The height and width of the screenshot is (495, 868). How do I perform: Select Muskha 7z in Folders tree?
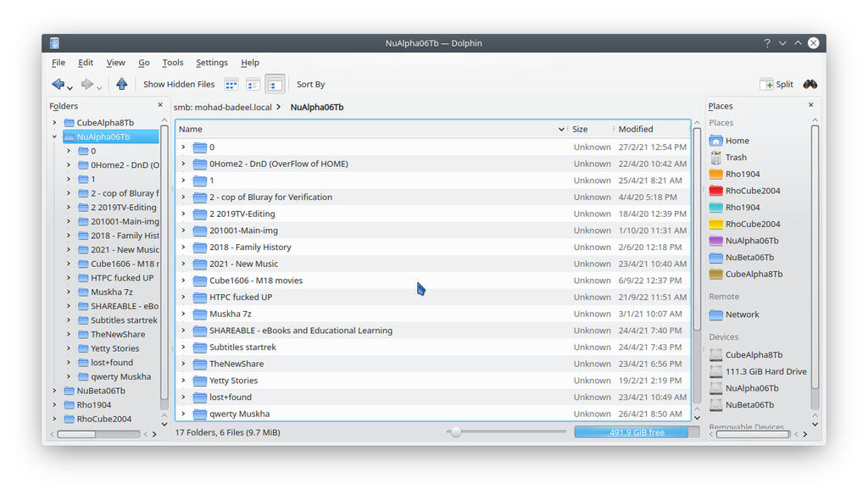111,292
